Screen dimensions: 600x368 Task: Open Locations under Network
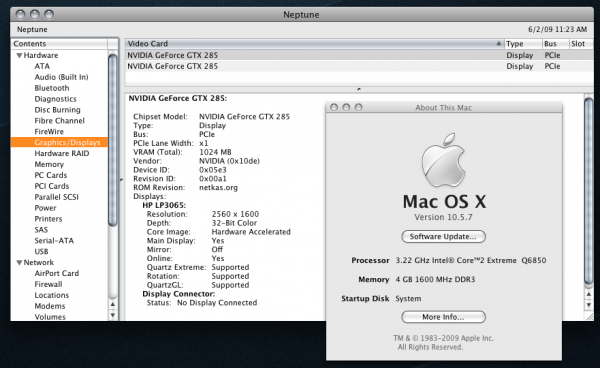coord(52,295)
